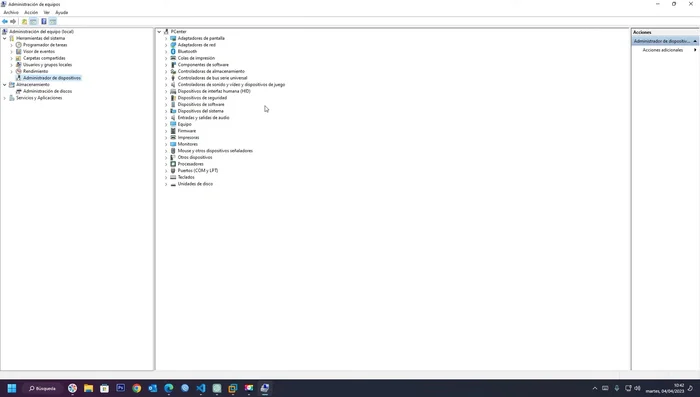
Task: Select Dispositivos del sistema category
Action: (200, 111)
